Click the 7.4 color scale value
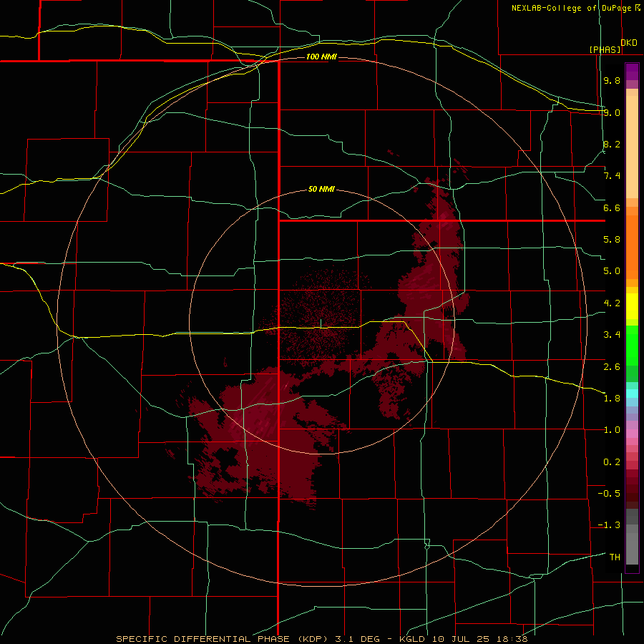Image resolution: width=644 pixels, height=644 pixels. (612, 176)
